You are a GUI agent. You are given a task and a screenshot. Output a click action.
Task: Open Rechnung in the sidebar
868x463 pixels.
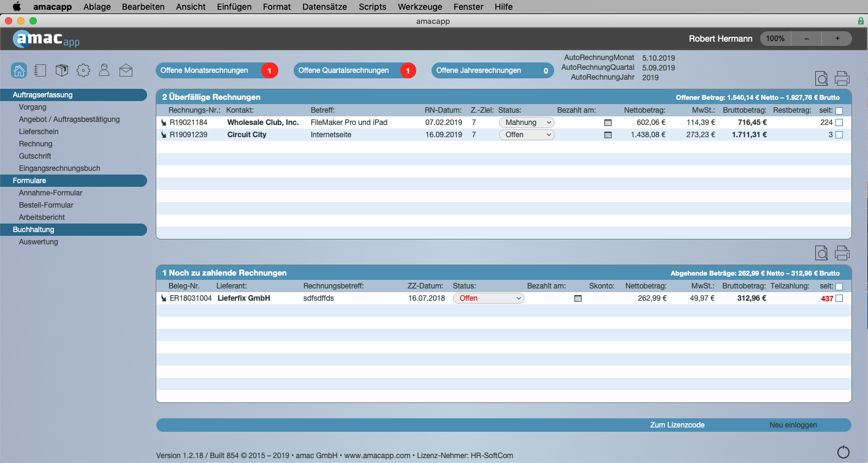[x=36, y=144]
